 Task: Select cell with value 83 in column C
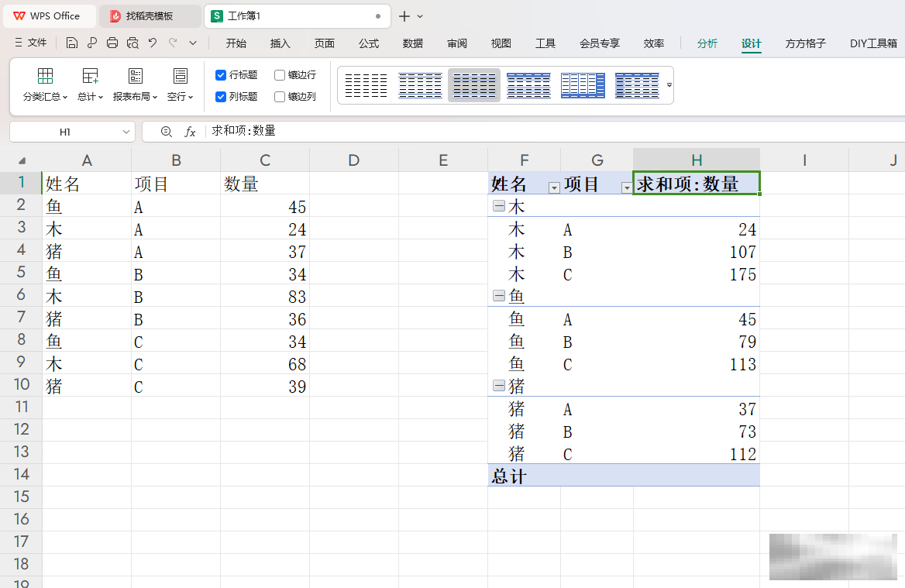[x=265, y=296]
